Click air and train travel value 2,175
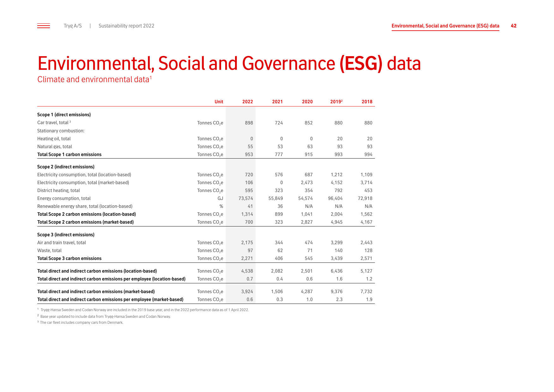 pyautogui.click(x=247, y=243)
